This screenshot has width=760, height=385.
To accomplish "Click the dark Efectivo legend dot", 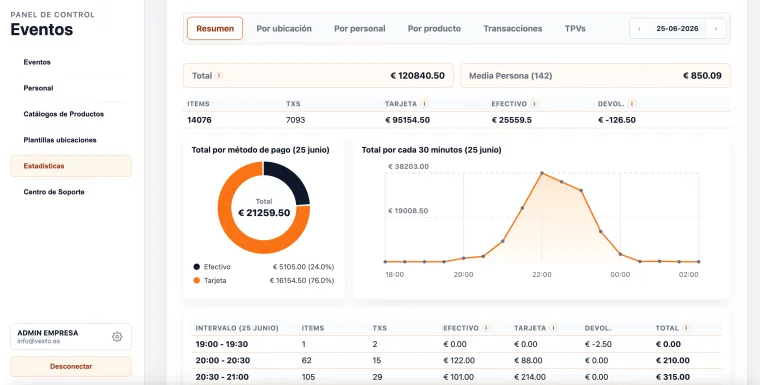I will click(196, 267).
